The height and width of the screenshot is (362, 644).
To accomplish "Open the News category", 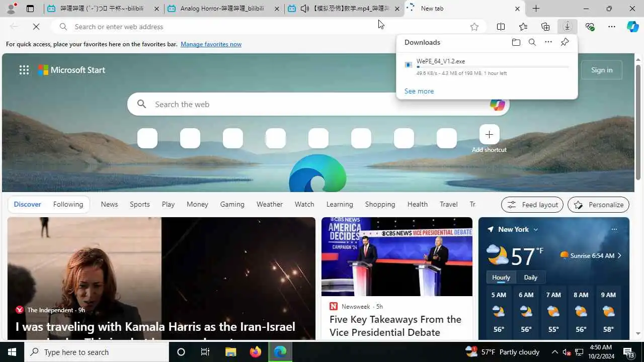I will click(109, 204).
